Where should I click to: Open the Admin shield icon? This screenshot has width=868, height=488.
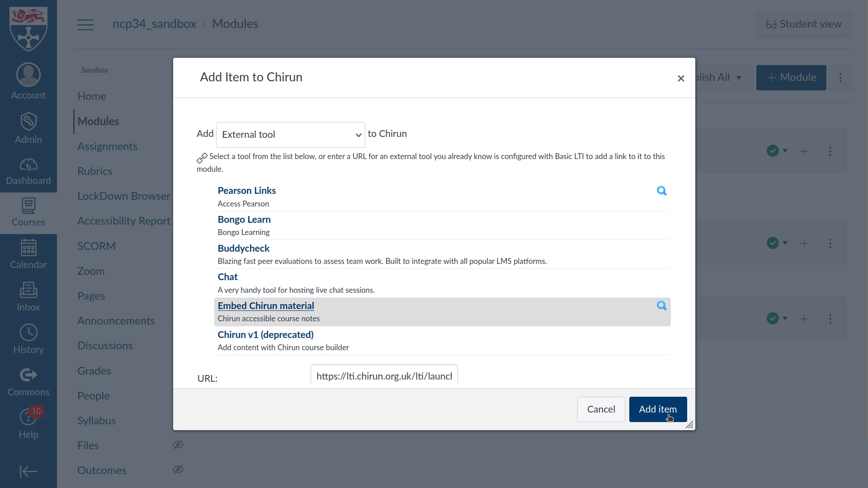28,128
